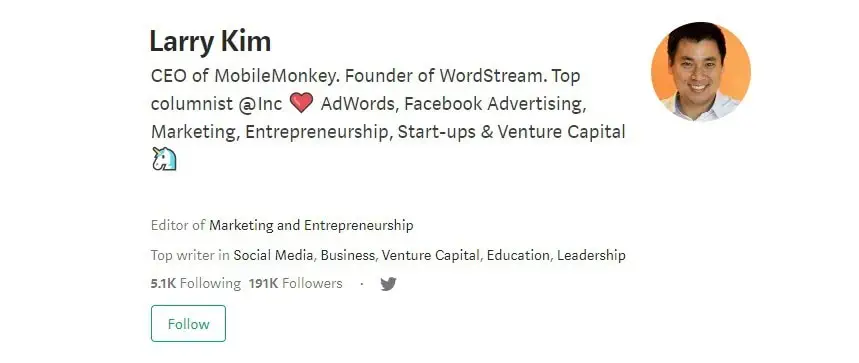The width and height of the screenshot is (859, 363).
Task: Click the @Inc mention in bio
Action: click(260, 104)
